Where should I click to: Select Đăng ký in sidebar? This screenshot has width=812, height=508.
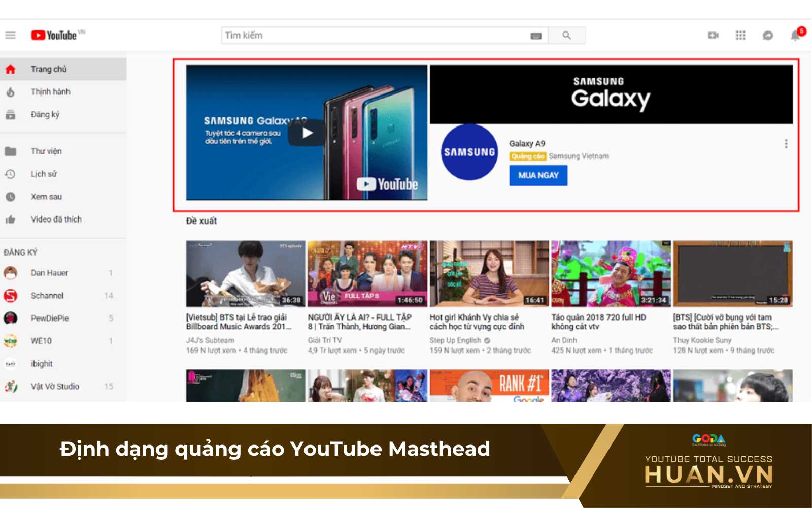(x=63, y=114)
